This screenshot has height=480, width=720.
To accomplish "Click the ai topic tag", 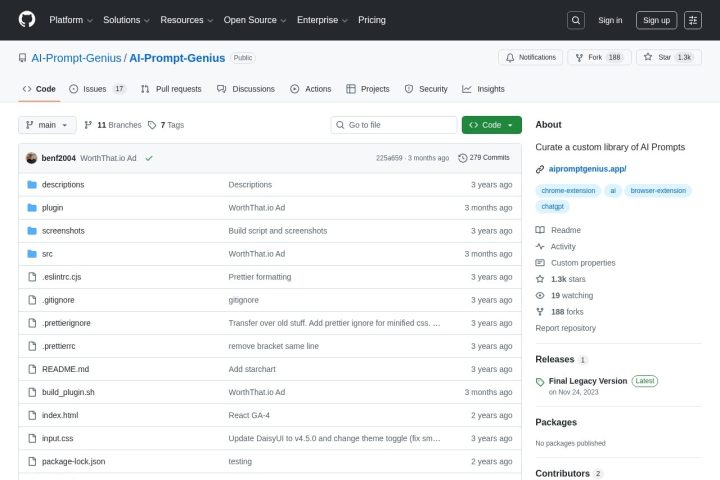I will pos(613,191).
